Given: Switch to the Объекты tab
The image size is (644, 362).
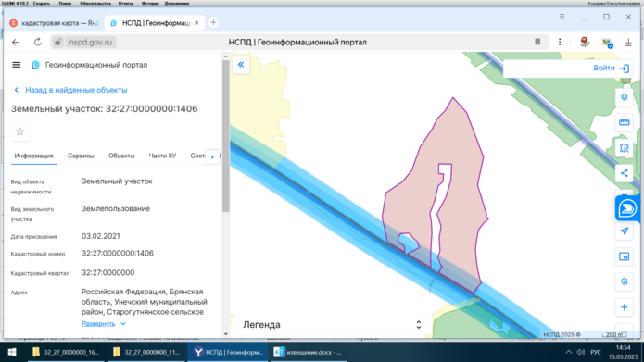Looking at the screenshot, I should coord(121,156).
